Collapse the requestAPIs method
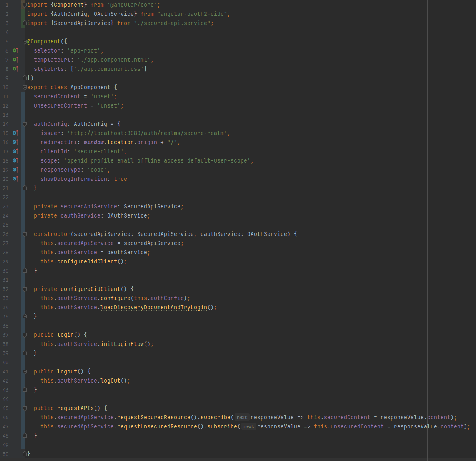476x461 pixels. (x=25, y=408)
